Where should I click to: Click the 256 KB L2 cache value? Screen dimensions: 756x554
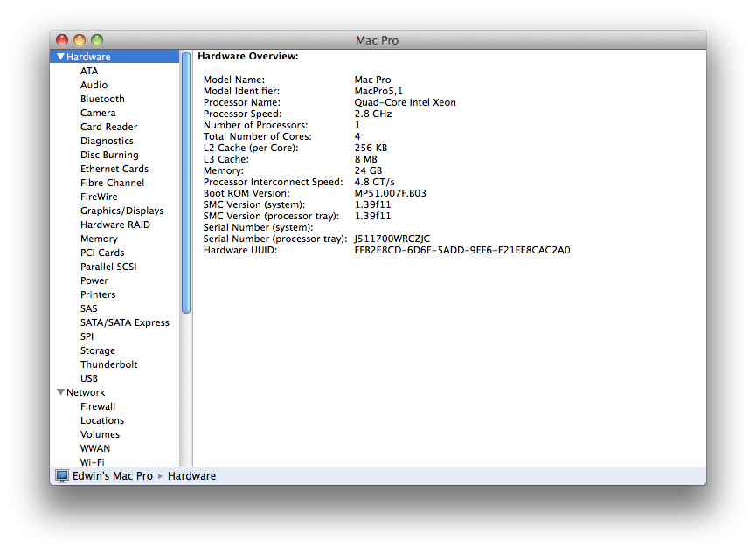pyautogui.click(x=371, y=148)
